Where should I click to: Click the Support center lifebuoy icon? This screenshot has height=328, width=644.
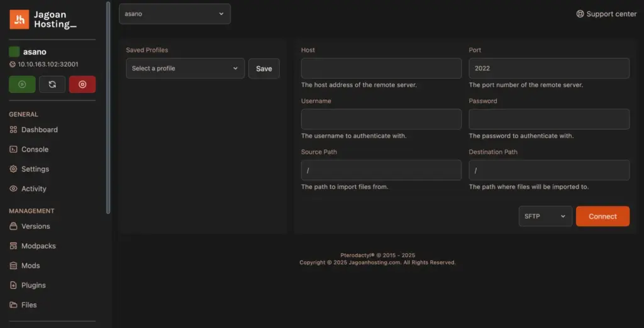click(x=580, y=14)
